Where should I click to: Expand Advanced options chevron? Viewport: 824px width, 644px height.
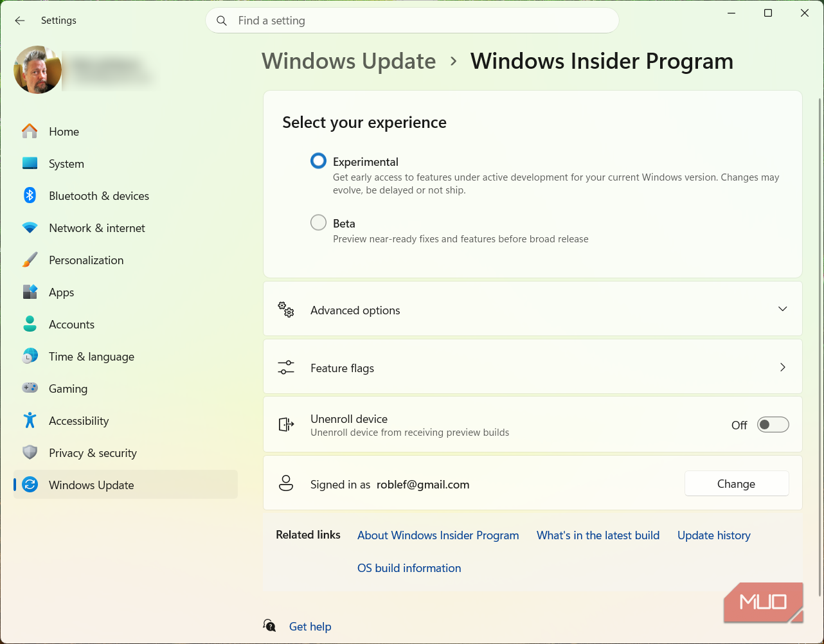click(782, 309)
